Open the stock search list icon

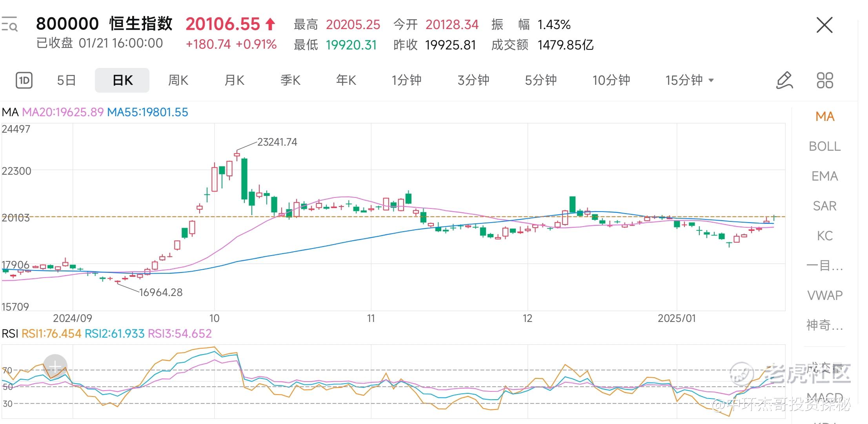(x=9, y=24)
